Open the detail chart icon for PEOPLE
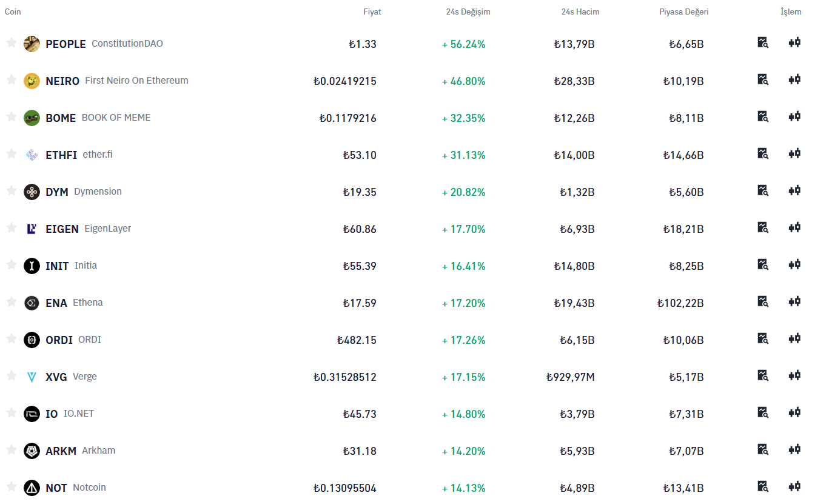This screenshot has width=829, height=504. [x=763, y=42]
